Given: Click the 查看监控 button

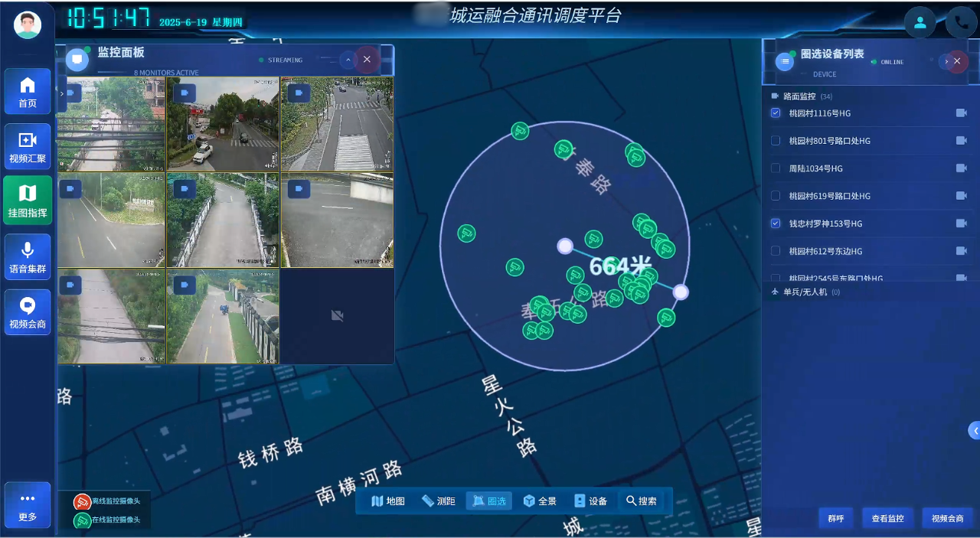Looking at the screenshot, I should tap(887, 518).
